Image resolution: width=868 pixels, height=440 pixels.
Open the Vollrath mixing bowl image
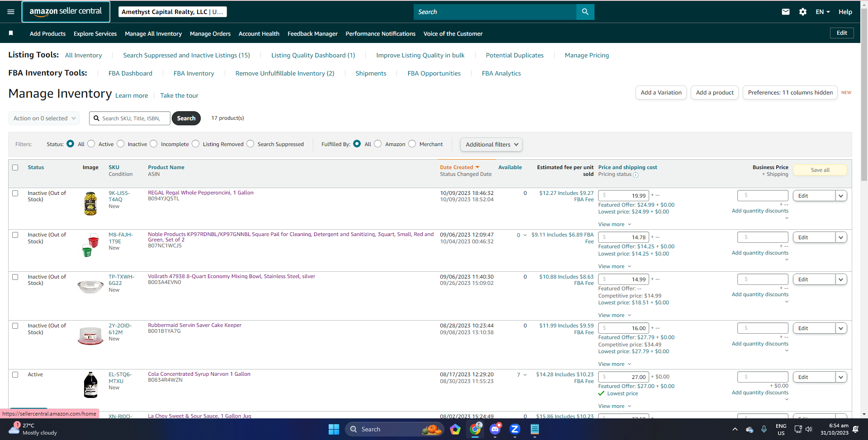coord(90,286)
